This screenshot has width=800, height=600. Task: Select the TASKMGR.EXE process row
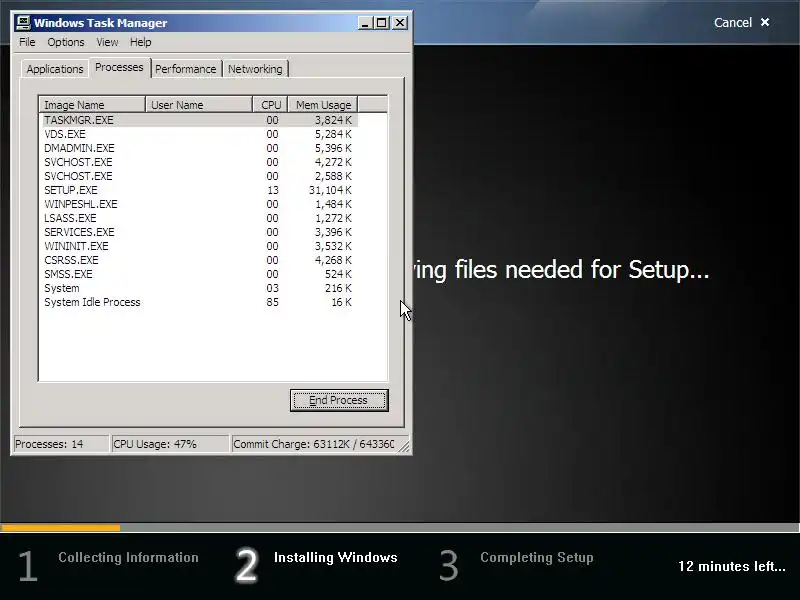pos(199,120)
